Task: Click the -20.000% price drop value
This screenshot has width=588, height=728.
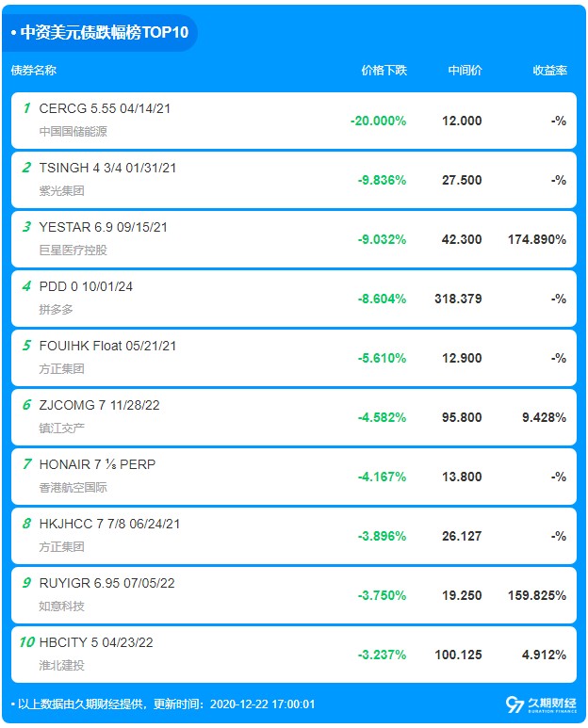Action: pos(378,121)
